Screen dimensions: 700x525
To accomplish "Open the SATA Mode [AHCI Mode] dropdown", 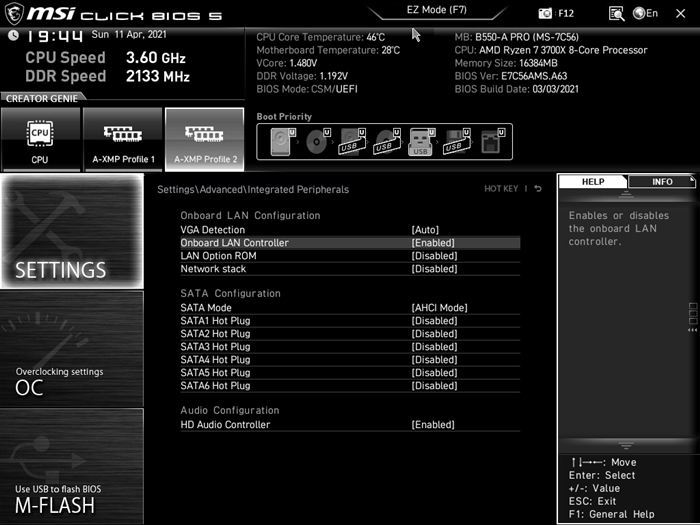I will (439, 308).
